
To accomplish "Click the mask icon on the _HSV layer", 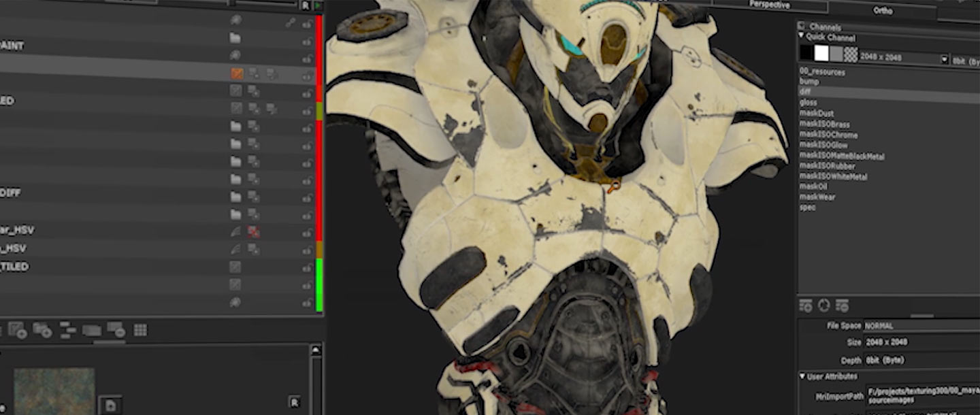I will pos(253,249).
